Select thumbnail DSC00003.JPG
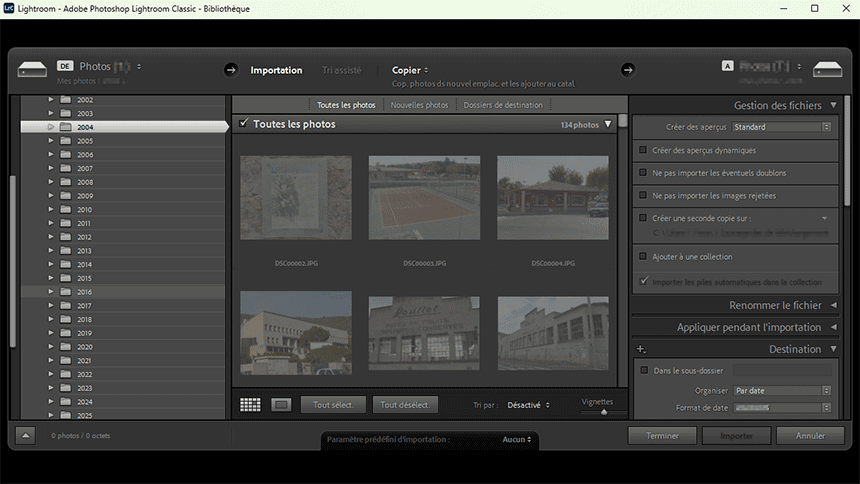The height and width of the screenshot is (484, 860). click(x=424, y=198)
